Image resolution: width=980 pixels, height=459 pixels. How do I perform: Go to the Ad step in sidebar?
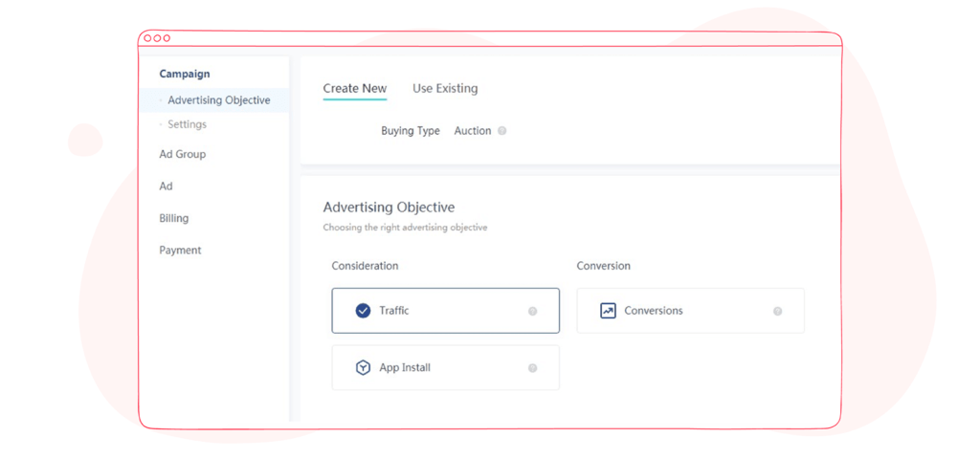166,186
